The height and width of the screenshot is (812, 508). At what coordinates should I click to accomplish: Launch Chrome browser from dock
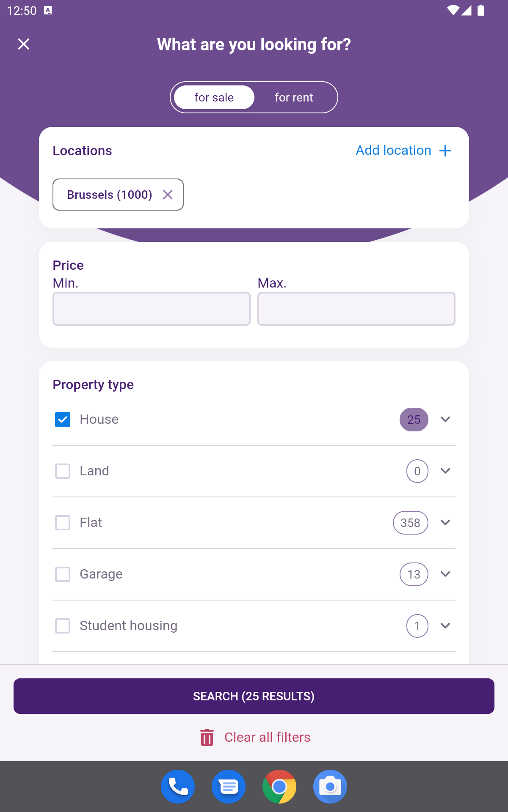[279, 787]
